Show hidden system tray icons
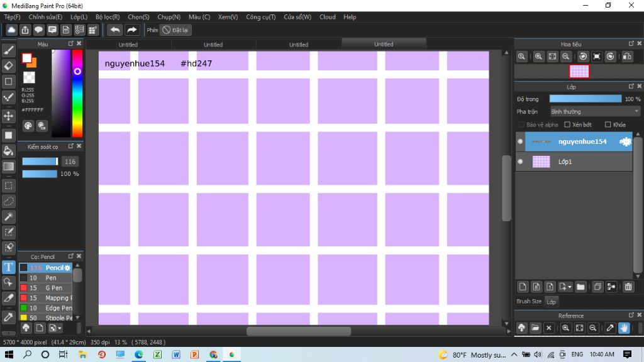 pos(514,354)
